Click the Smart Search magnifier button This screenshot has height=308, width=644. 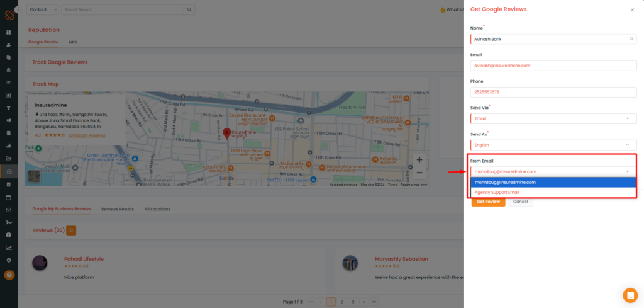click(x=189, y=9)
